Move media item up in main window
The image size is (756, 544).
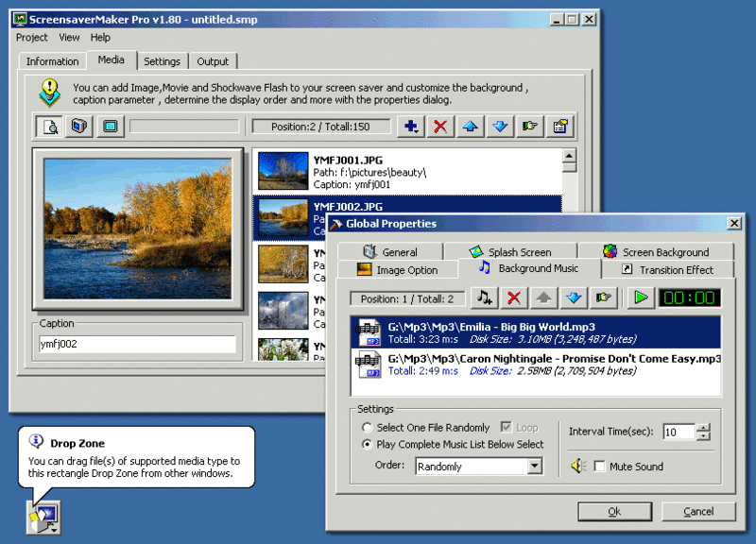coord(470,127)
